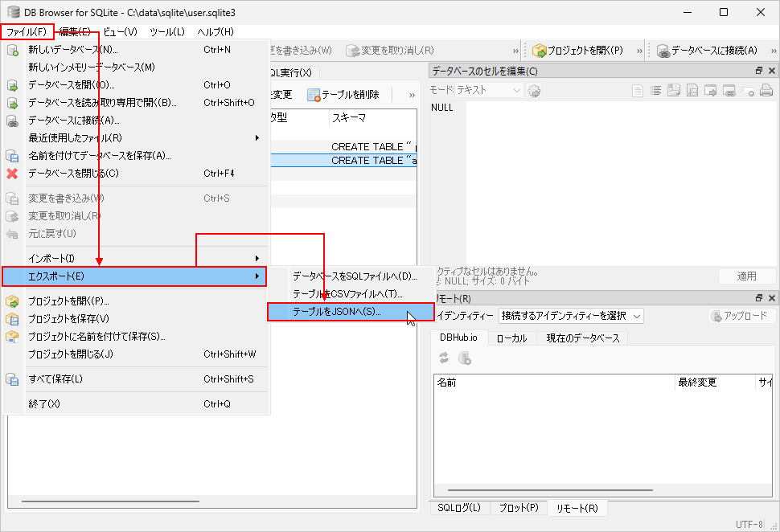Click the 適用 button

(x=746, y=275)
